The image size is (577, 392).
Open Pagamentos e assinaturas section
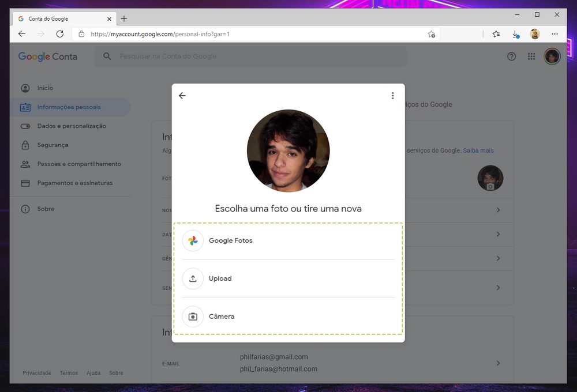coord(75,183)
